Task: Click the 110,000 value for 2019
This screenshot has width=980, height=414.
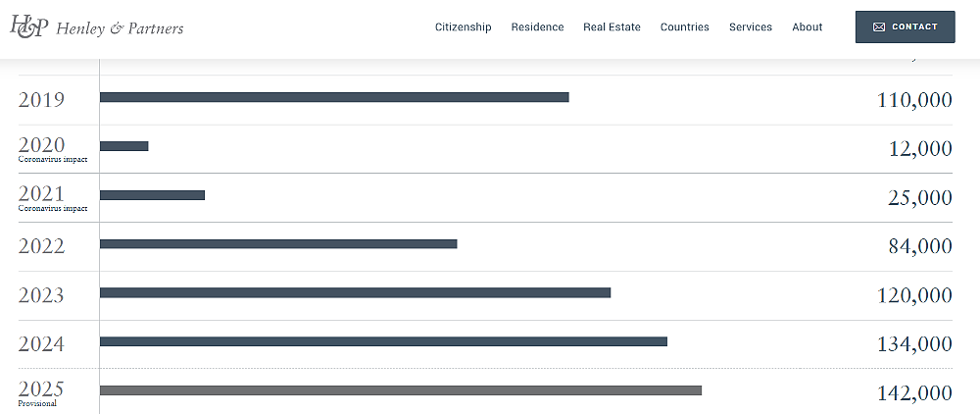Action: [x=915, y=99]
